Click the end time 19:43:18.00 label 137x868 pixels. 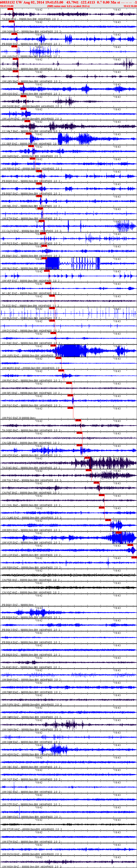click(x=130, y=6)
